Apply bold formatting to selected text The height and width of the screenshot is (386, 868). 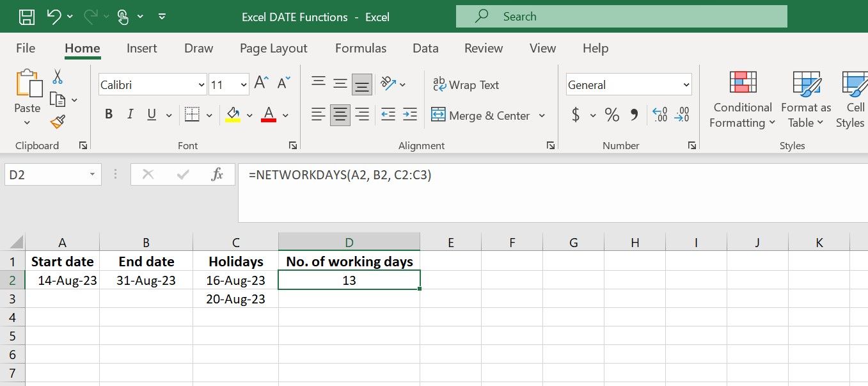point(109,114)
